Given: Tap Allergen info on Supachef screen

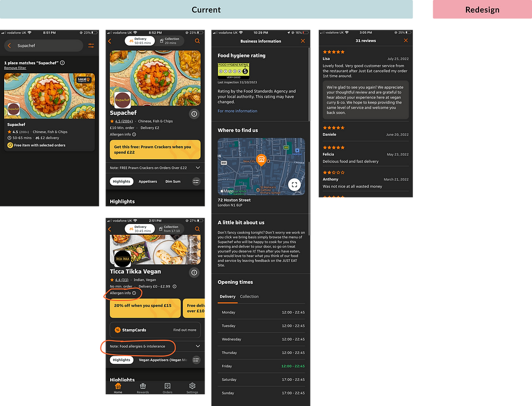Looking at the screenshot, I should pyautogui.click(x=123, y=134).
